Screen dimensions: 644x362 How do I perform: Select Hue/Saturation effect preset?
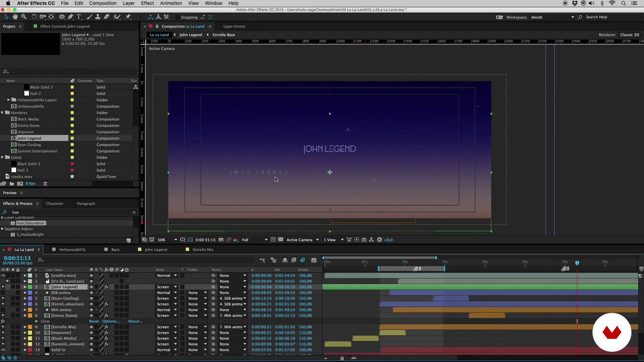coord(30,223)
